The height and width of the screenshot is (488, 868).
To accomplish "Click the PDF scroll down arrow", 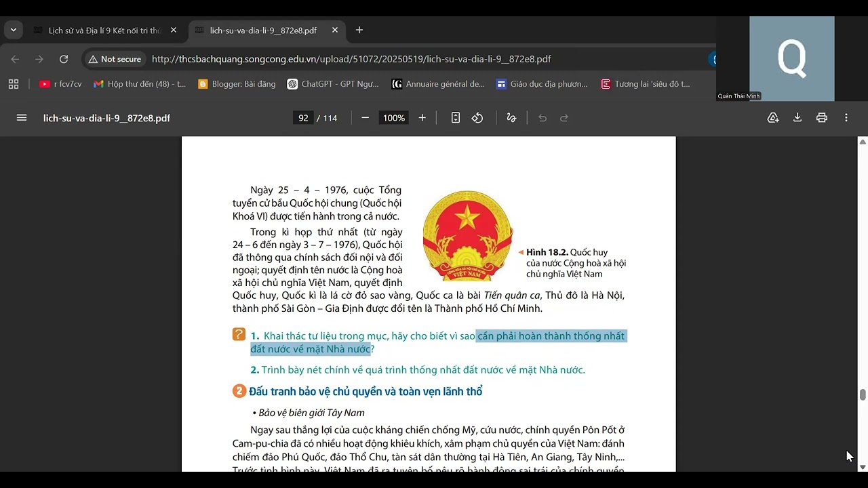I will click(x=863, y=467).
